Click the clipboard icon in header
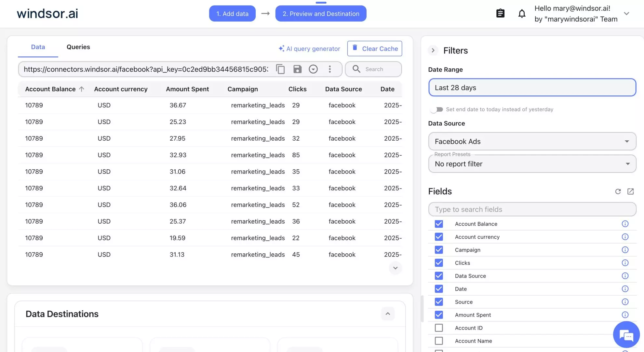The image size is (644, 352). (500, 13)
